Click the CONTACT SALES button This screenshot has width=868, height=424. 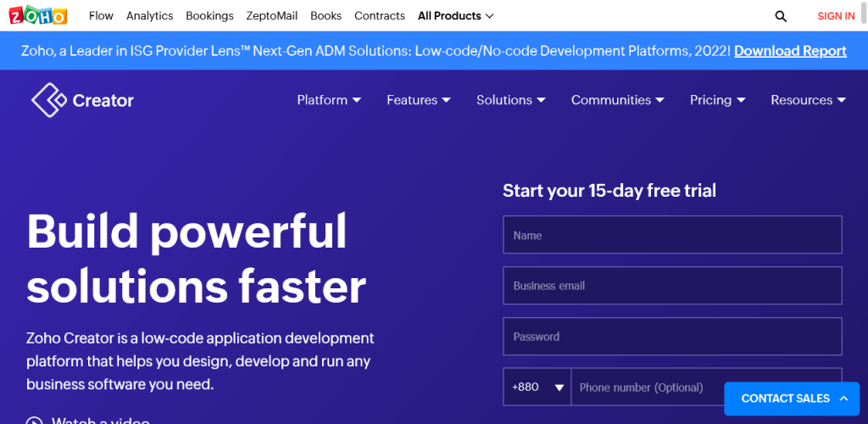click(792, 399)
